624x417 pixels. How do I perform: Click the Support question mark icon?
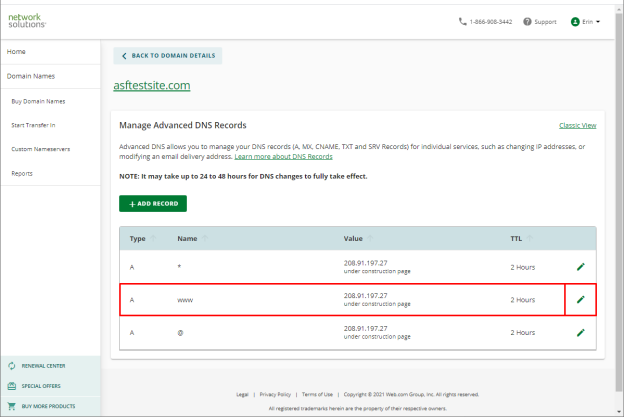point(527,21)
